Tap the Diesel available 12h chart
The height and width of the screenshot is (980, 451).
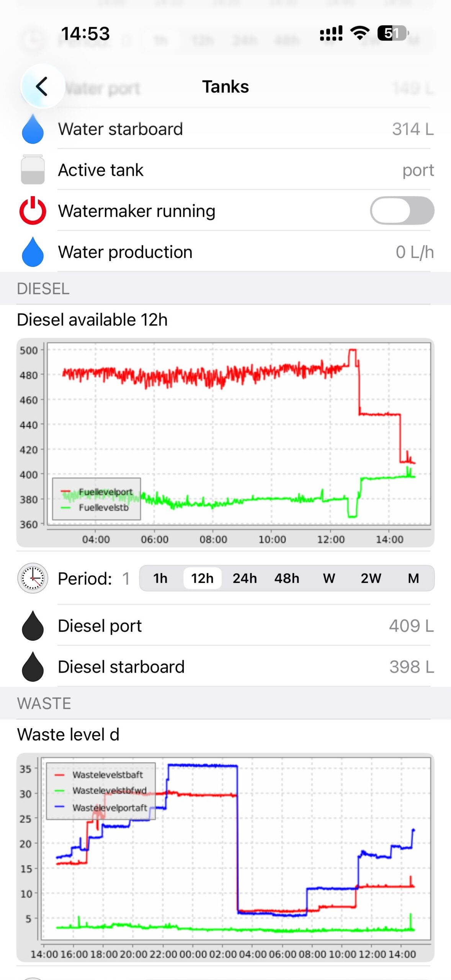tap(225, 443)
